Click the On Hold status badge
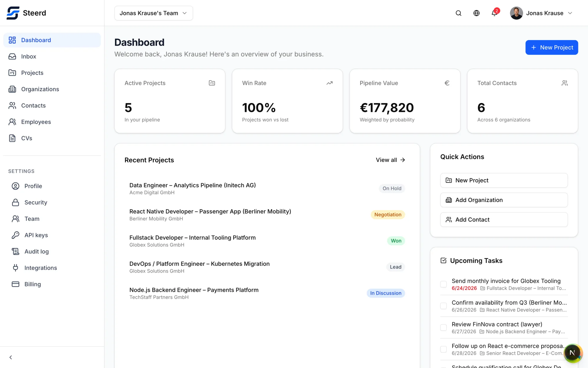Screen dimensions: 588x368 (392, 188)
